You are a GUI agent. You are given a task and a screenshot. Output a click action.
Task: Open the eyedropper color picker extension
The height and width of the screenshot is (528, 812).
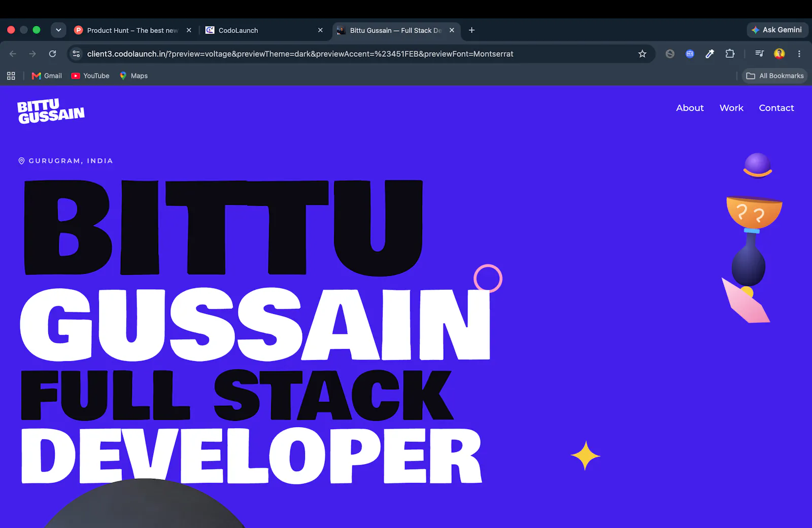coord(709,54)
